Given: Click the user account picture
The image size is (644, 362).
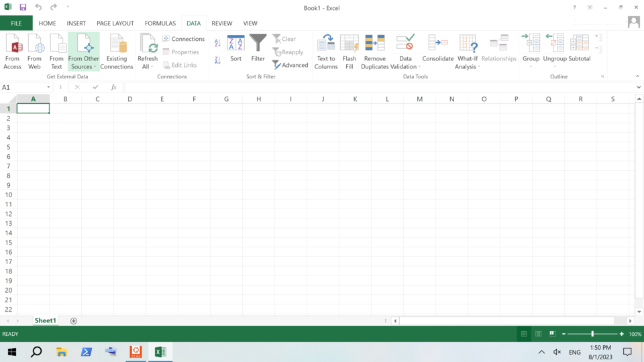Looking at the screenshot, I should click(634, 22).
